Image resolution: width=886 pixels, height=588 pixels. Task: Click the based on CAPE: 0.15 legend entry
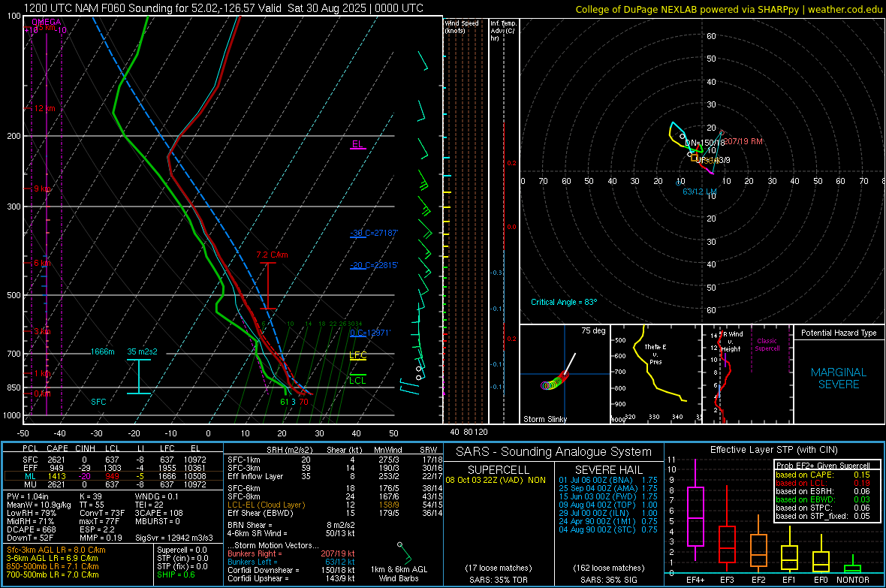click(823, 475)
